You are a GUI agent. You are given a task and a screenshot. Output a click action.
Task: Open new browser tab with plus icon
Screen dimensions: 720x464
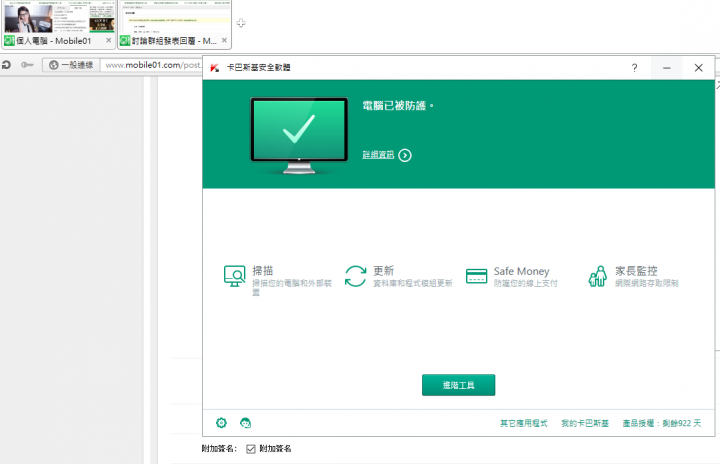[241, 23]
